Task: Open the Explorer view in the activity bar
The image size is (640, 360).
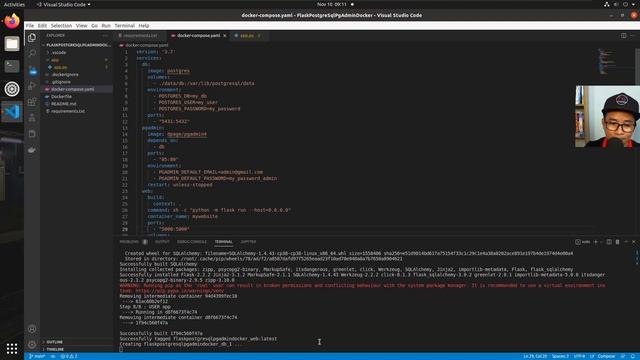Action: coord(32,38)
